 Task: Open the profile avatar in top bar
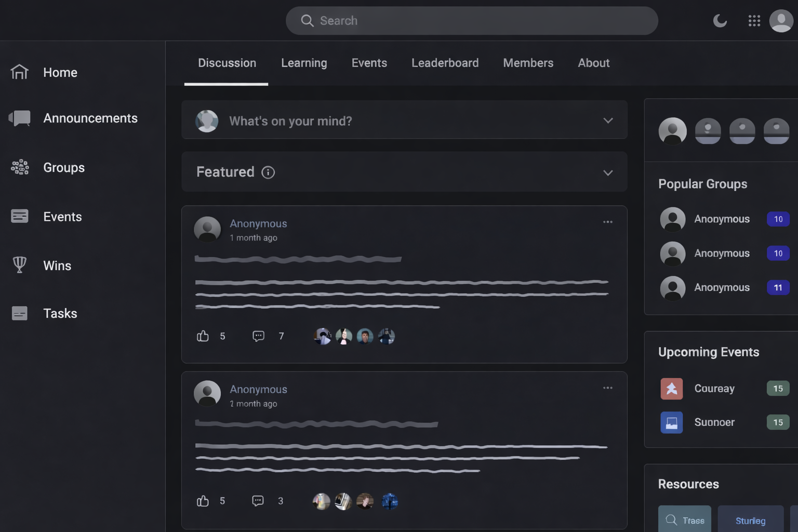781,21
